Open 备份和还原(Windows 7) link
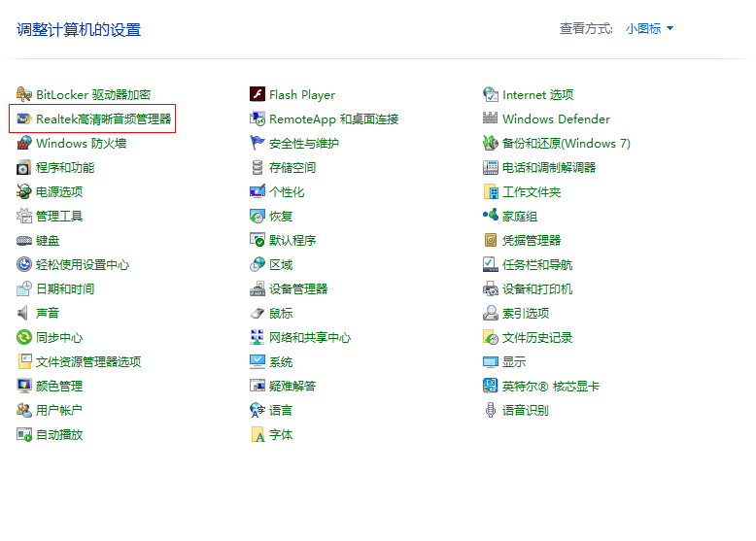This screenshot has height=541, width=756. 567,143
